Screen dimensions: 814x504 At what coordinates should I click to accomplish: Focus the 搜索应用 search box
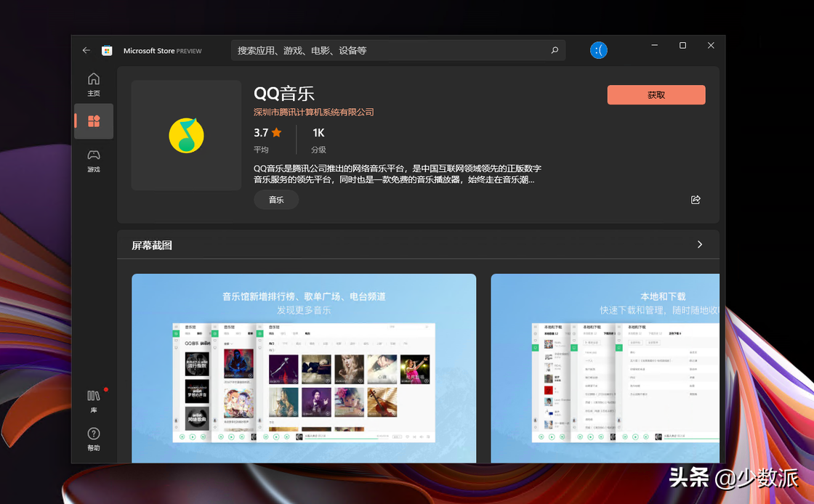pyautogui.click(x=398, y=50)
